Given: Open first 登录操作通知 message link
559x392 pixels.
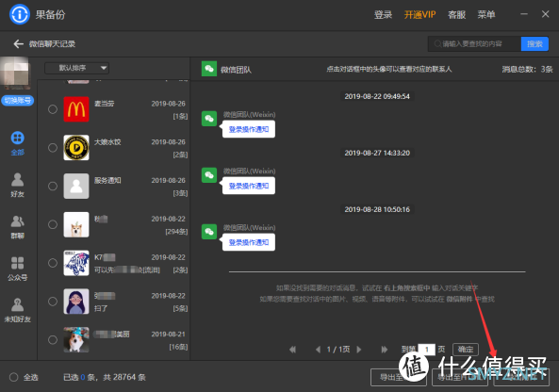Looking at the screenshot, I should [249, 129].
